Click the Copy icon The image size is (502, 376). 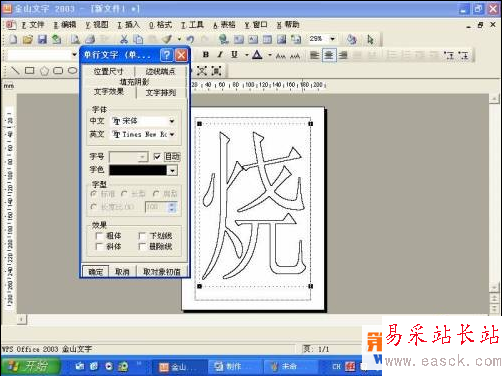138,39
